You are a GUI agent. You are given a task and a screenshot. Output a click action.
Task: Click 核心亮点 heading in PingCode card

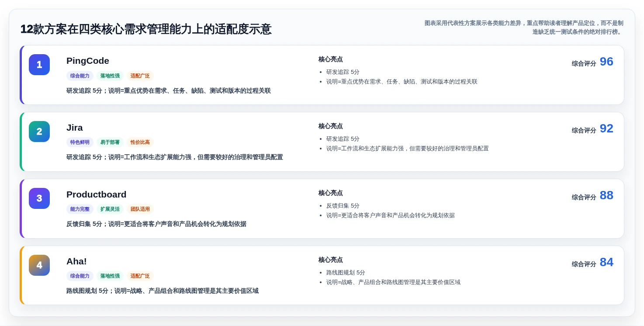pyautogui.click(x=331, y=59)
